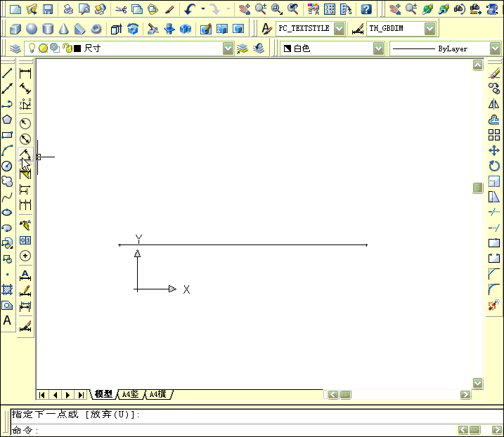Screen dimensions: 504x437
Task: Select the Move modify tool
Action: point(494,150)
